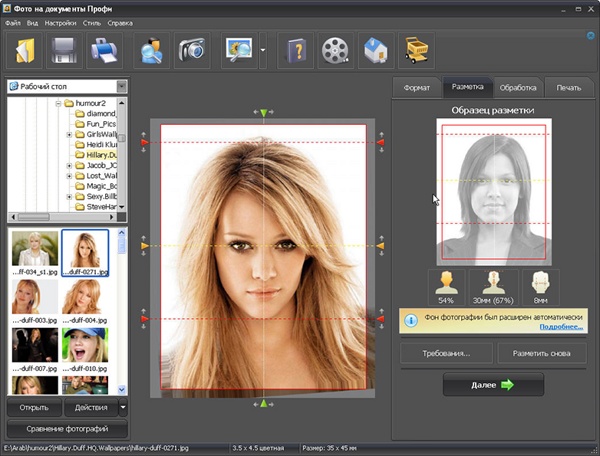Viewport: 600px width, 456px height.
Task: Click the Разметить снова button
Action: 540,353
